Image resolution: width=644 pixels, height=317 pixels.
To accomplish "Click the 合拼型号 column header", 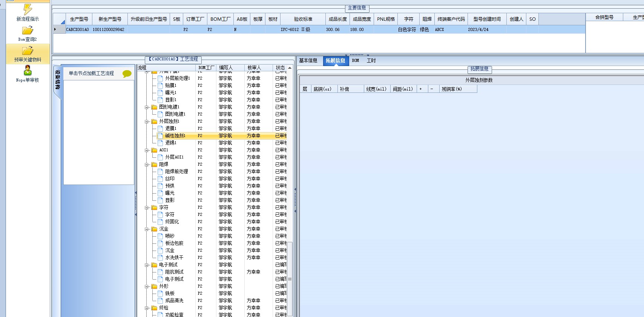I will [x=604, y=17].
